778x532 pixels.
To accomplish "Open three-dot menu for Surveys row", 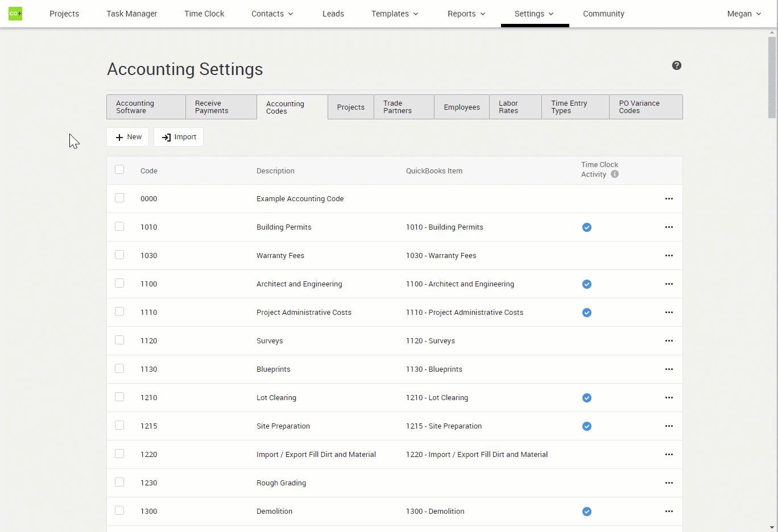I will pyautogui.click(x=669, y=341).
